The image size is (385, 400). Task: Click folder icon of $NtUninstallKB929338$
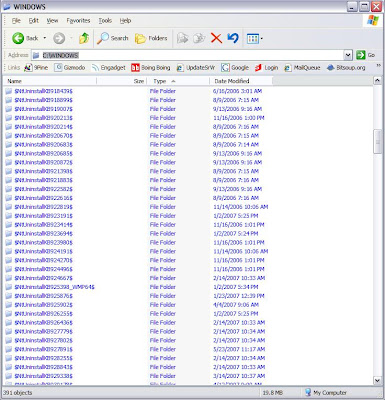click(9, 376)
